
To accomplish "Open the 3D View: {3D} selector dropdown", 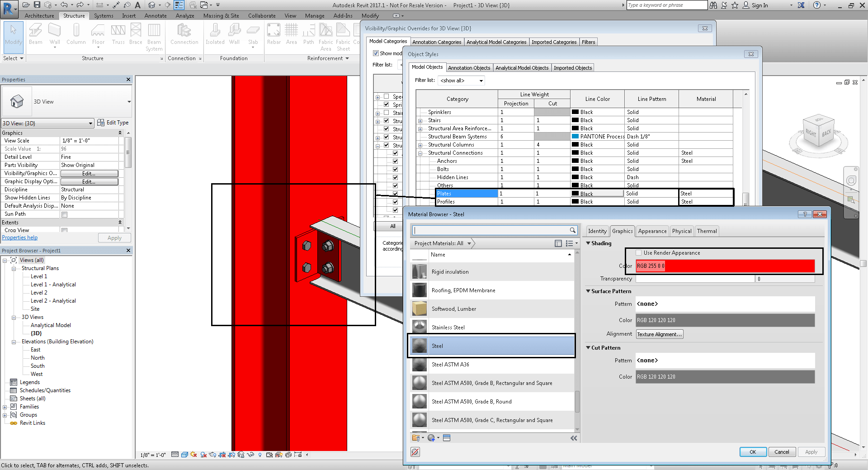I will pyautogui.click(x=47, y=123).
